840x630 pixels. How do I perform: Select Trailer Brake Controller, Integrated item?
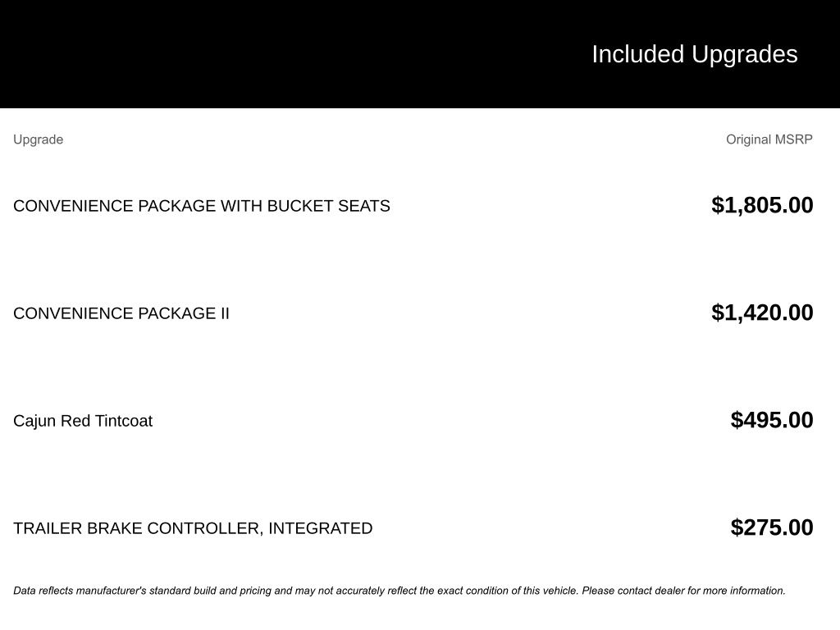coord(193,528)
